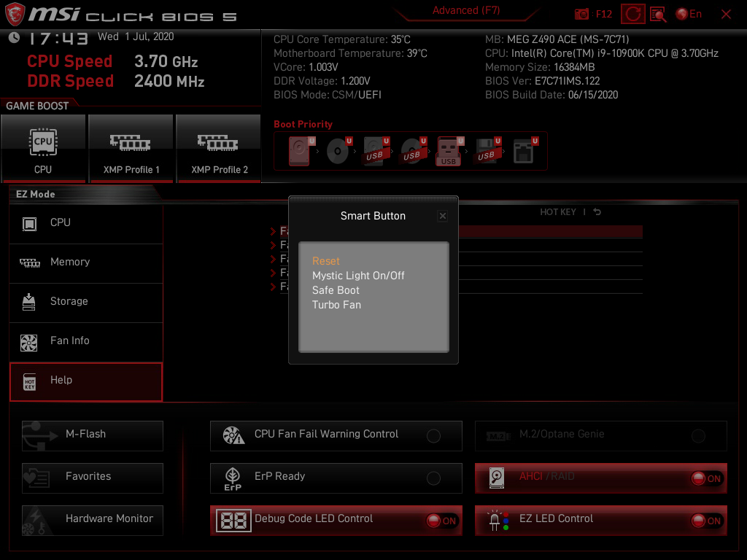This screenshot has width=747, height=560.
Task: Click the date Wed 1 Jul, 2020
Action: point(136,36)
